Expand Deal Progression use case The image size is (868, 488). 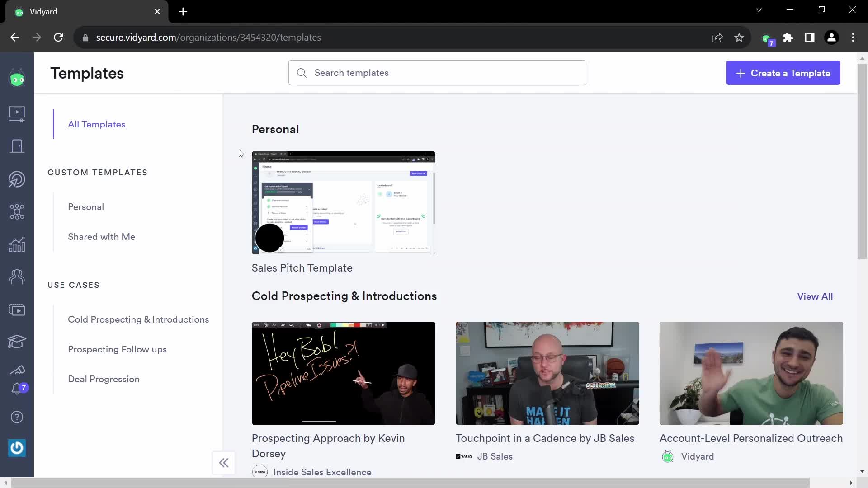click(104, 378)
